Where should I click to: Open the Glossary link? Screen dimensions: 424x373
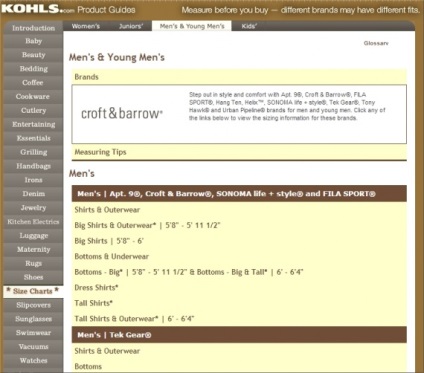[x=376, y=43]
